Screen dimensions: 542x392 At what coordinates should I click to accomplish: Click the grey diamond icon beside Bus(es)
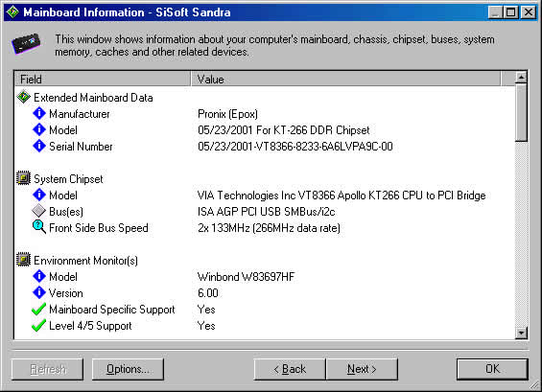(x=38, y=211)
